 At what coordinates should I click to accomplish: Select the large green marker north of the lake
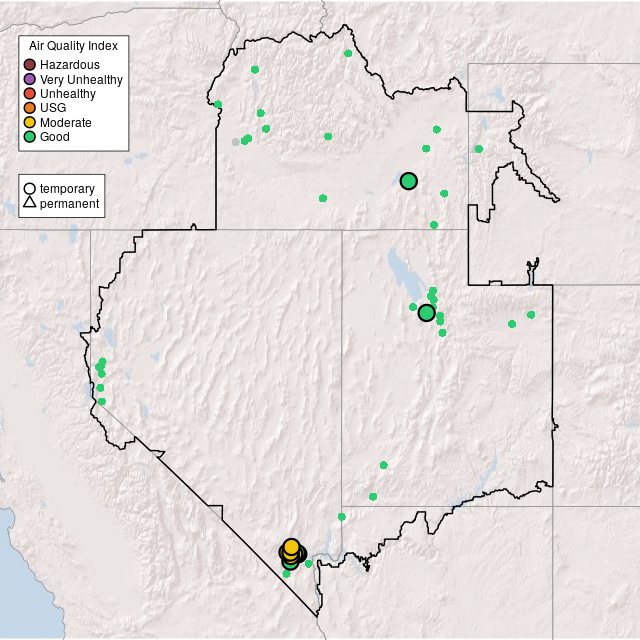tap(408, 181)
